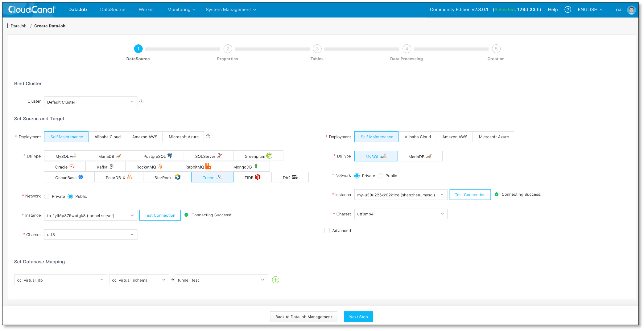Click the help question mark icon in header
Viewport: 644px width, 331px height.
[x=568, y=10]
